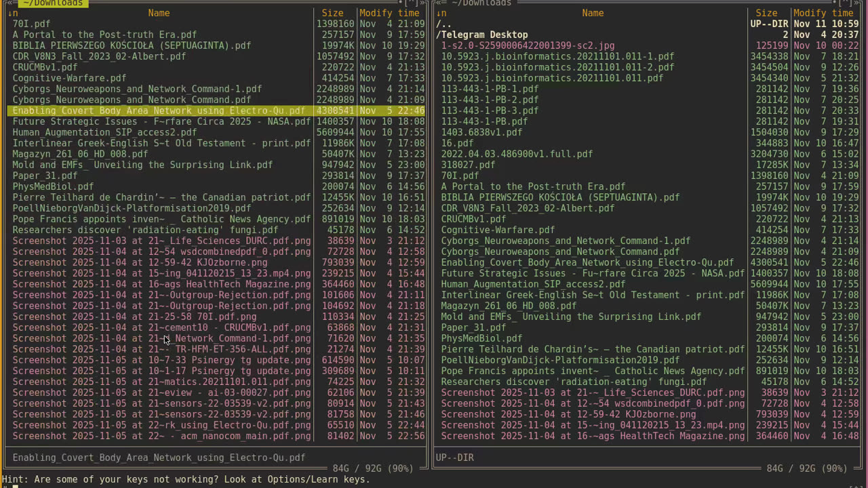Select 16.pdf in the right panel
Image resolution: width=868 pixels, height=488 pixels.
coord(457,143)
